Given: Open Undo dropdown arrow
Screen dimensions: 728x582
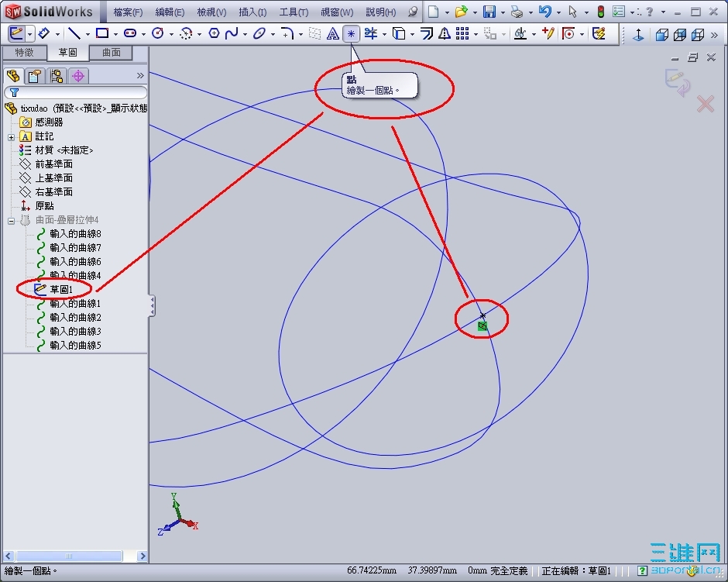Looking at the screenshot, I should coord(558,12).
